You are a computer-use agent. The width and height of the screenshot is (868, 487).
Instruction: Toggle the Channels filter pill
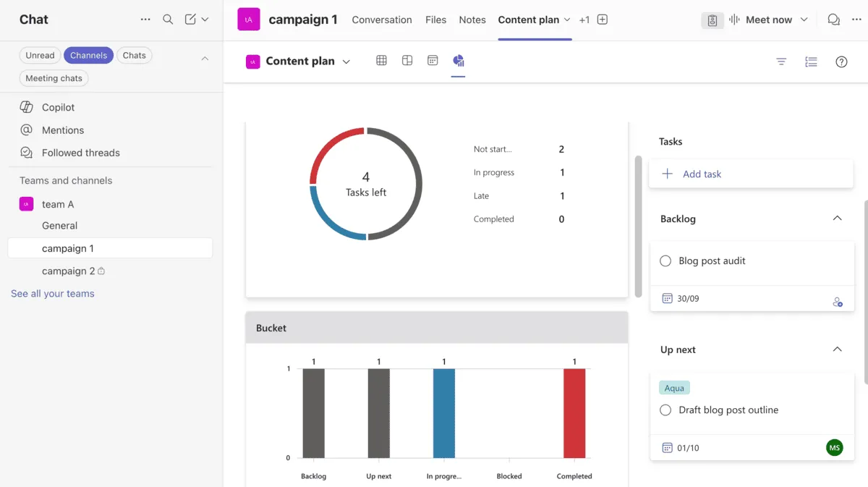point(88,55)
